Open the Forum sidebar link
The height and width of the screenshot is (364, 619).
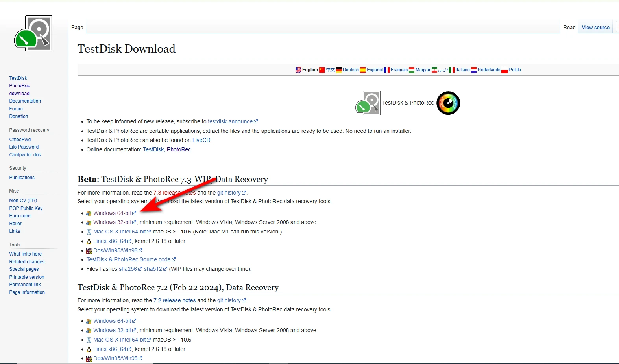click(x=16, y=109)
